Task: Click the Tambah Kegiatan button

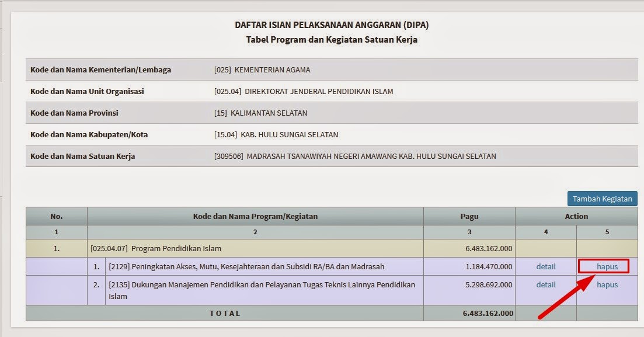Action: pyautogui.click(x=602, y=199)
